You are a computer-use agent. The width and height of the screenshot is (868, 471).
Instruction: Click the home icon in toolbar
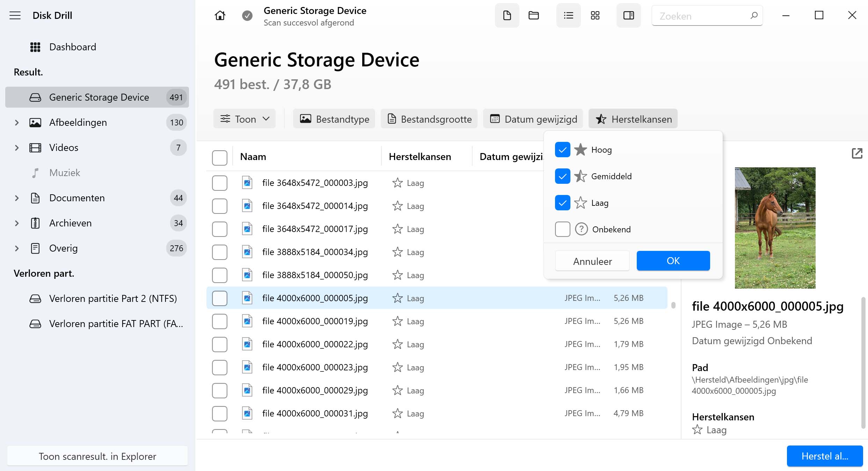(220, 15)
